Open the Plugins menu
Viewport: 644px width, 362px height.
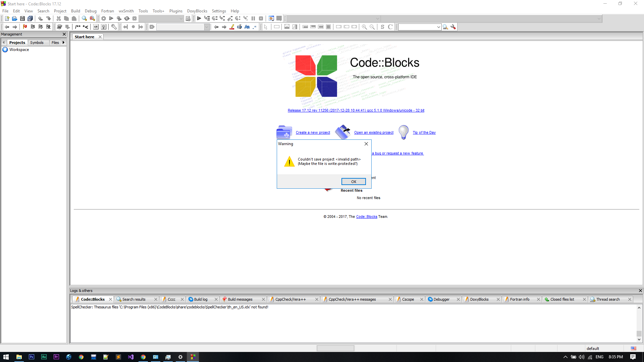176,11
